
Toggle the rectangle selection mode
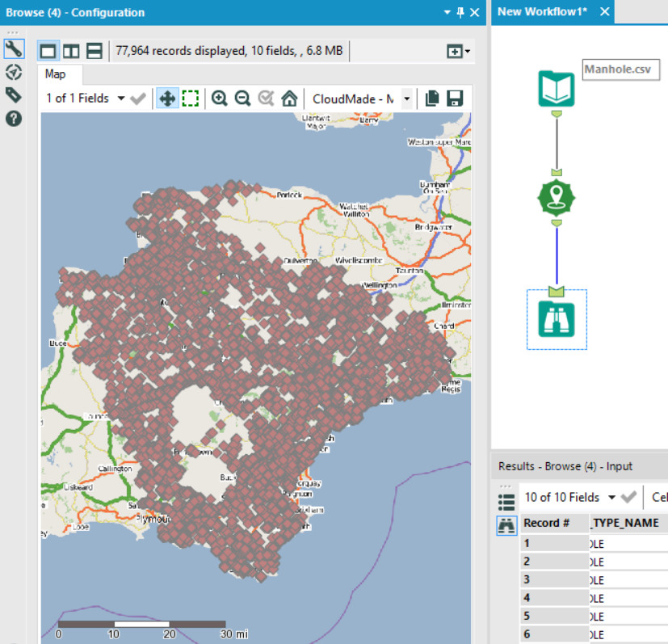190,99
